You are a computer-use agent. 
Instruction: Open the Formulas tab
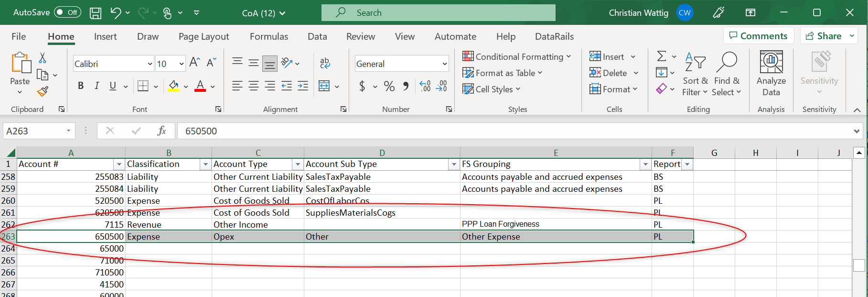coord(269,36)
